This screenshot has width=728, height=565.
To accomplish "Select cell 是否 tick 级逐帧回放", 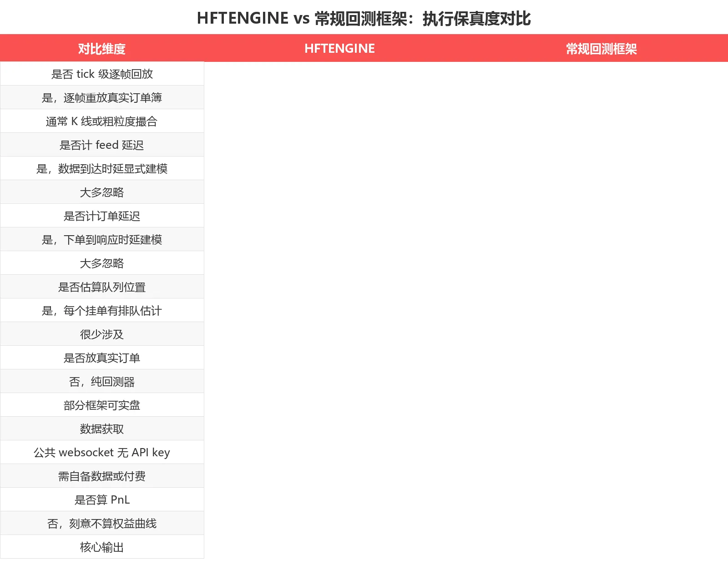I will click(102, 74).
